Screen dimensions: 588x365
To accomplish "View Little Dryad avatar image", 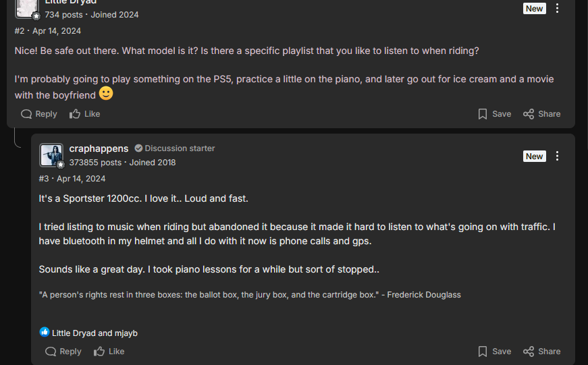I will pyautogui.click(x=26, y=8).
